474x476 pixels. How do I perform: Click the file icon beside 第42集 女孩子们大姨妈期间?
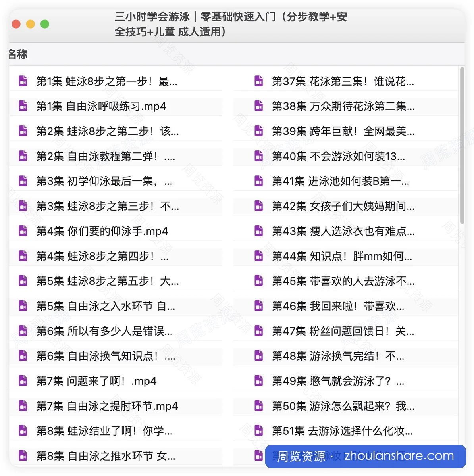pyautogui.click(x=259, y=206)
